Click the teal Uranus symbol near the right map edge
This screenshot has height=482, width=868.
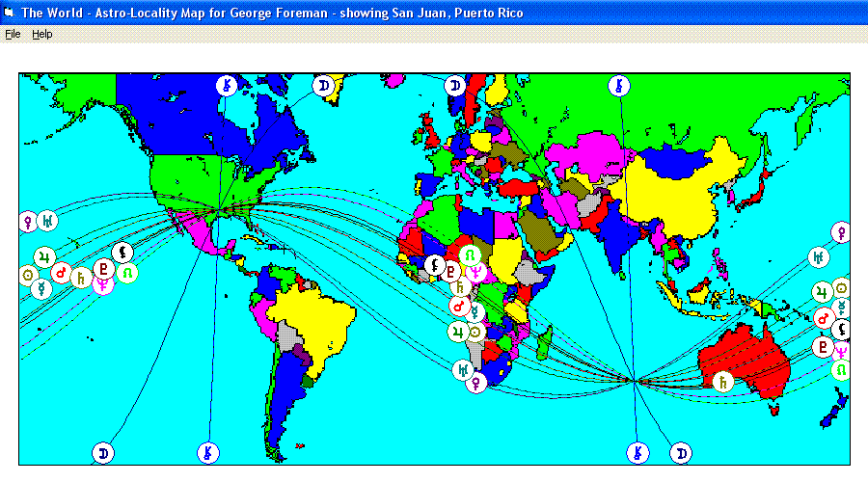[x=819, y=257]
